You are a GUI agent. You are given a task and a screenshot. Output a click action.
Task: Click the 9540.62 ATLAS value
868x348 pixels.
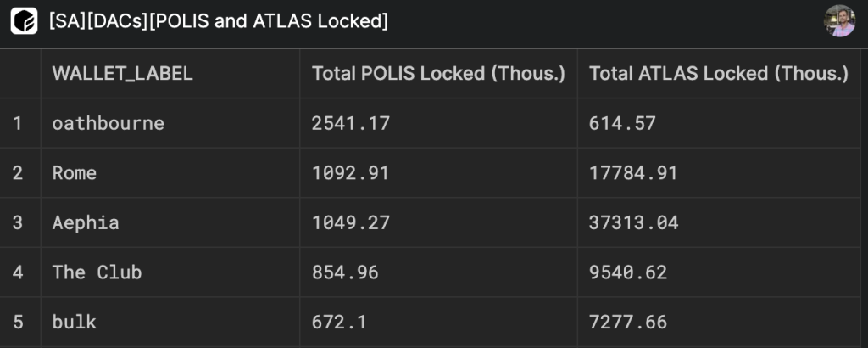coord(628,272)
